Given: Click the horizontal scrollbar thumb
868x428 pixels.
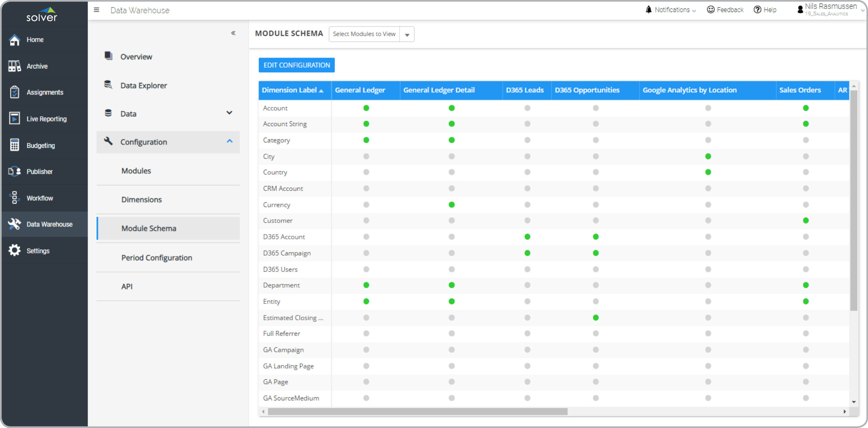Looking at the screenshot, I should 417,412.
